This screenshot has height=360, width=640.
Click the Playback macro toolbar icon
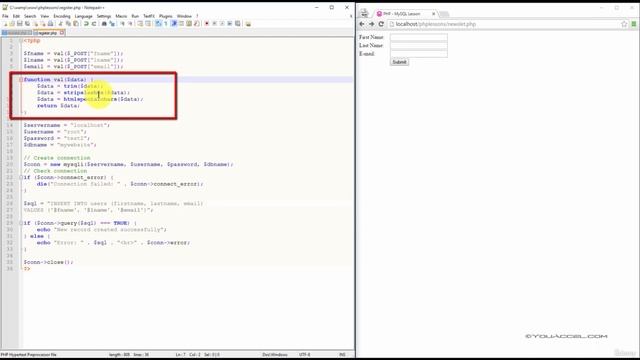[x=222, y=24]
